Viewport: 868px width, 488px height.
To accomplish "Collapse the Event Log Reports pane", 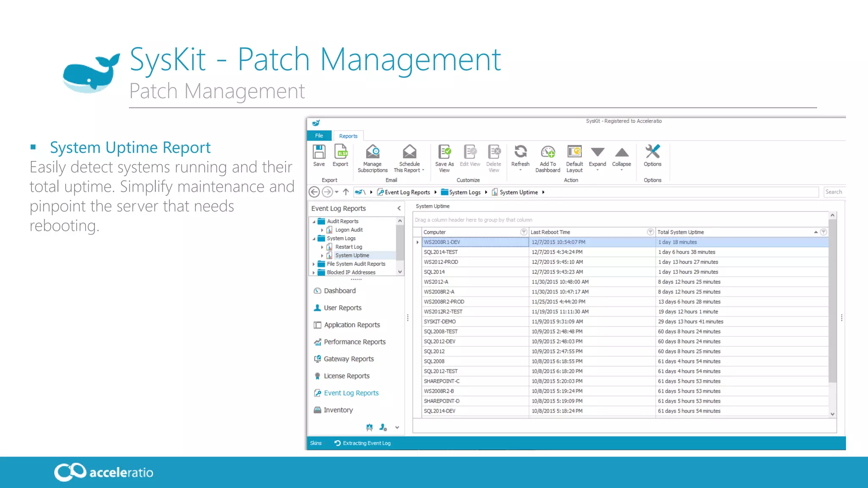I will [x=399, y=208].
